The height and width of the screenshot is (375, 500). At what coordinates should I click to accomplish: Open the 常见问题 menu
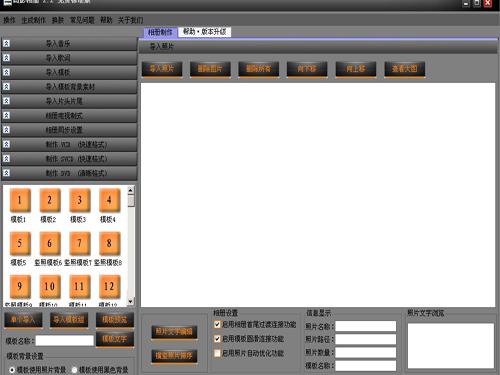82,20
